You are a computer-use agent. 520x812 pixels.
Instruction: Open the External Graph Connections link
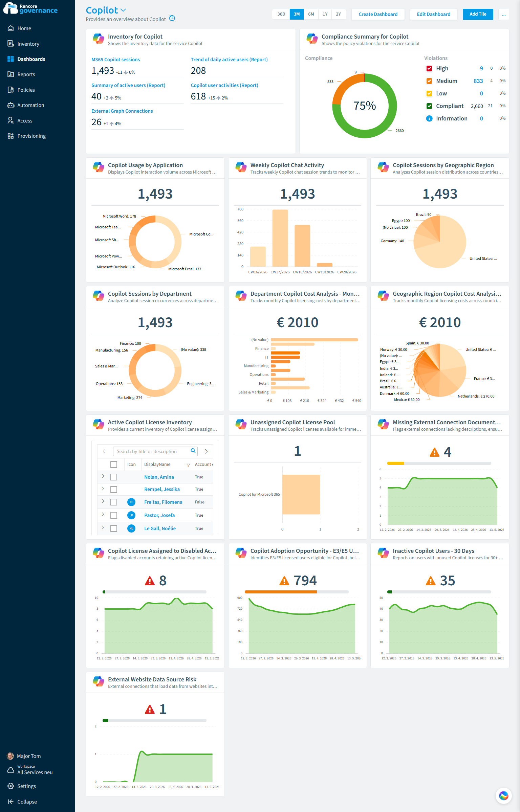point(122,111)
